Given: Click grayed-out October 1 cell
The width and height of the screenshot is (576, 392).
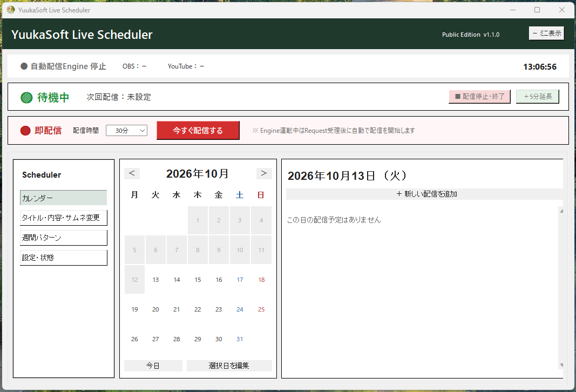Looking at the screenshot, I should [198, 220].
